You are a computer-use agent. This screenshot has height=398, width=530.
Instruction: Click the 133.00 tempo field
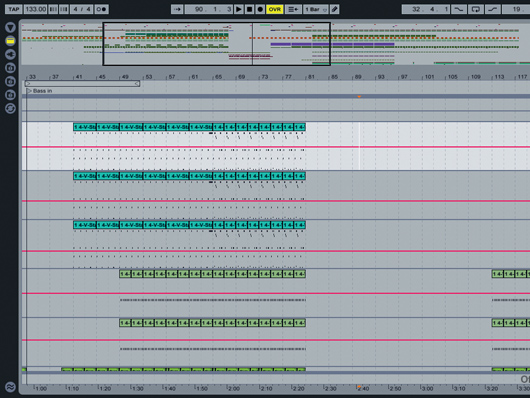pos(35,9)
